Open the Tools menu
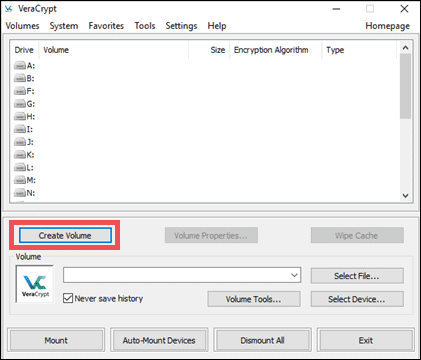This screenshot has width=421, height=360. 145,26
